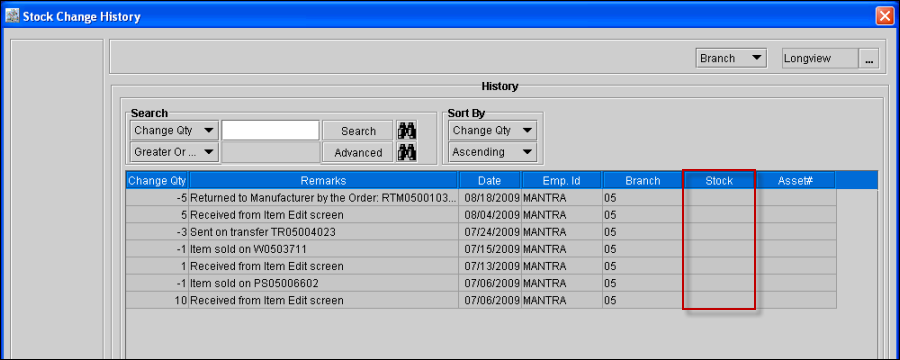Click the Change Qty column header
The image size is (900, 360).
pyautogui.click(x=157, y=180)
